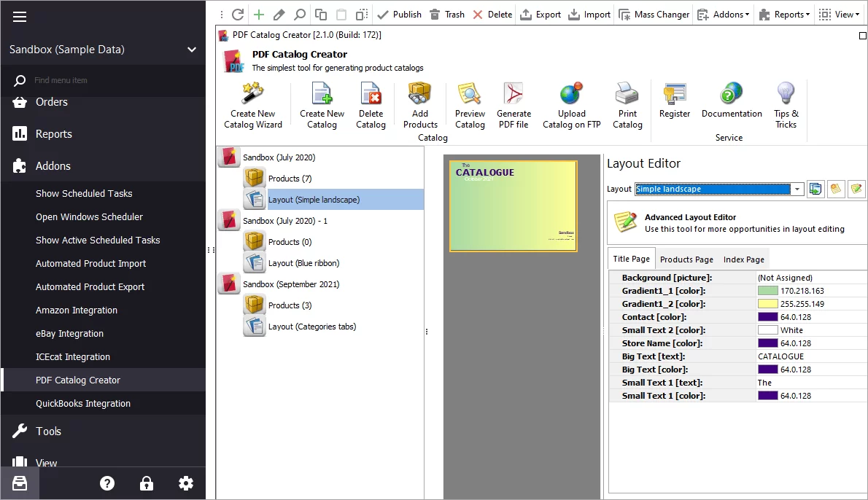Screen dimensions: 868x500
Task: Upload Catalog on FTP
Action: (x=571, y=106)
